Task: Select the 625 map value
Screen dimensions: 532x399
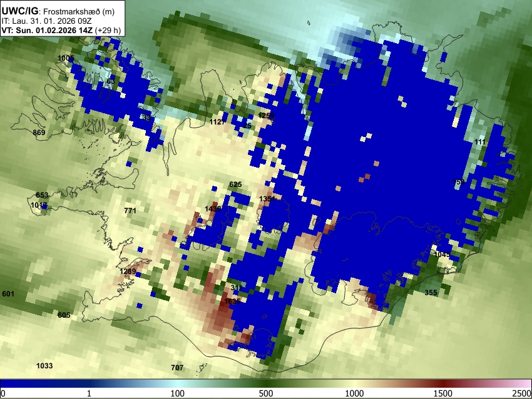Action: 235,184
